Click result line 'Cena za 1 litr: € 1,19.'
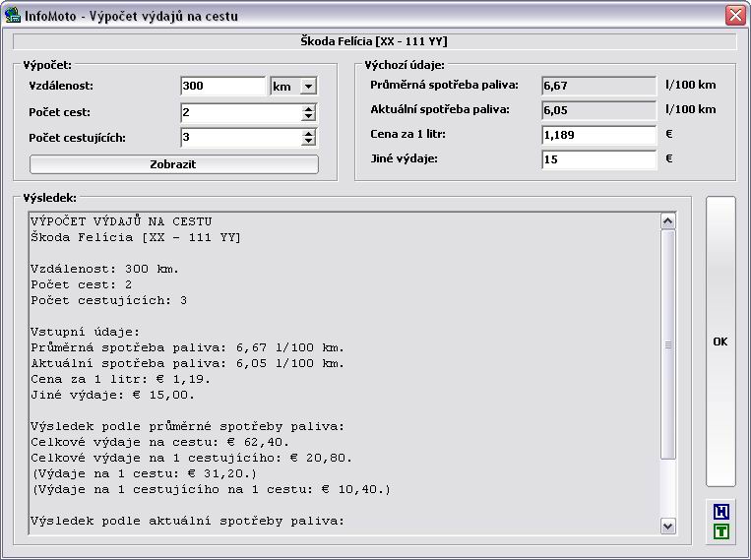This screenshot has height=560, width=751. coord(121,379)
